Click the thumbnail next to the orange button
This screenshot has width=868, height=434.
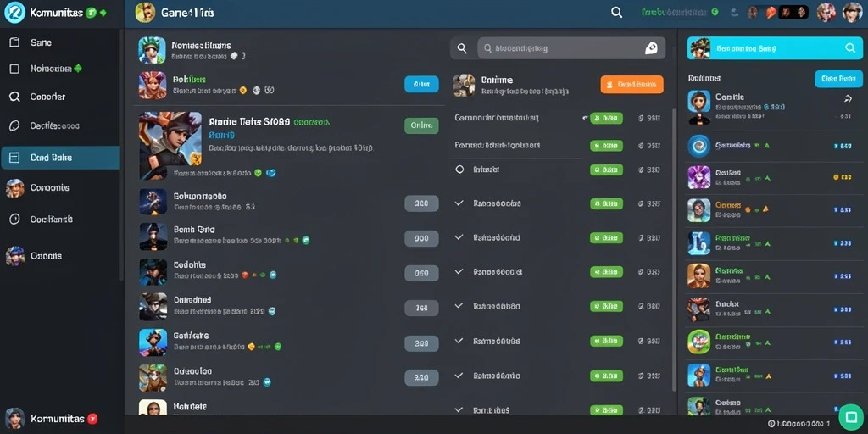464,86
